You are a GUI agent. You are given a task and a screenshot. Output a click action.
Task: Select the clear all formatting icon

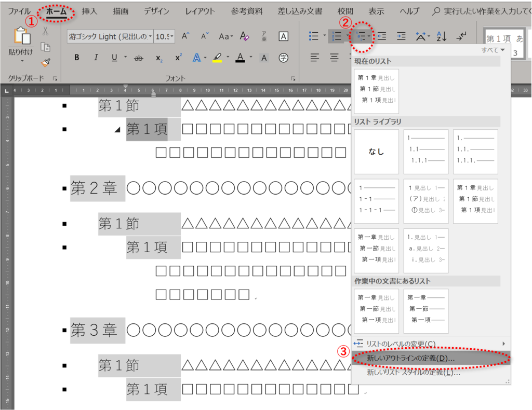[244, 35]
